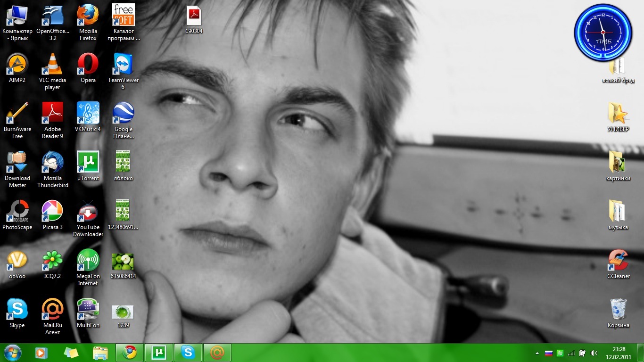Select the AIMP2 player icon
The width and height of the screenshot is (644, 362).
(x=17, y=65)
